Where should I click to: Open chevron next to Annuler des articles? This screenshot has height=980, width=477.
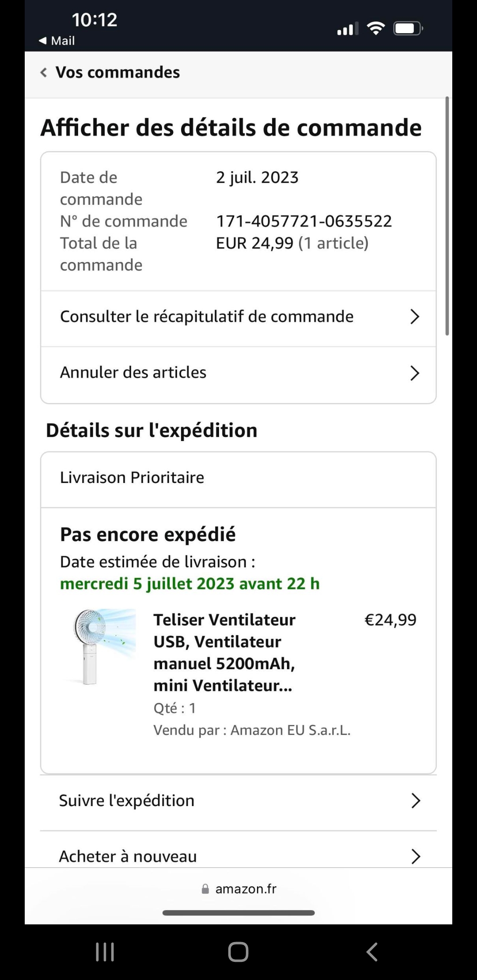tap(414, 373)
